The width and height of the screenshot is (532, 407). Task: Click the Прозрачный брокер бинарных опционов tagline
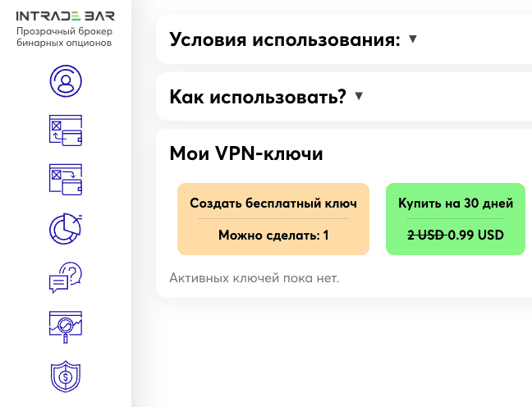[x=65, y=37]
